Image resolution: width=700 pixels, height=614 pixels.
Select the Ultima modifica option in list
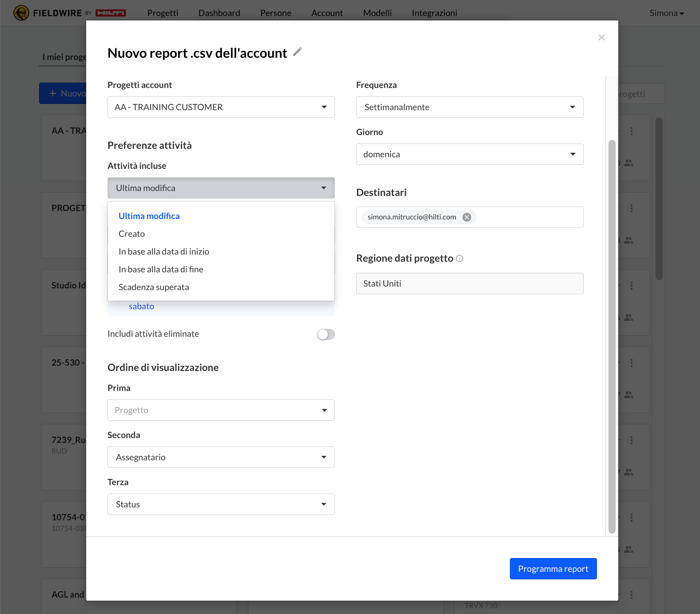pyautogui.click(x=149, y=216)
